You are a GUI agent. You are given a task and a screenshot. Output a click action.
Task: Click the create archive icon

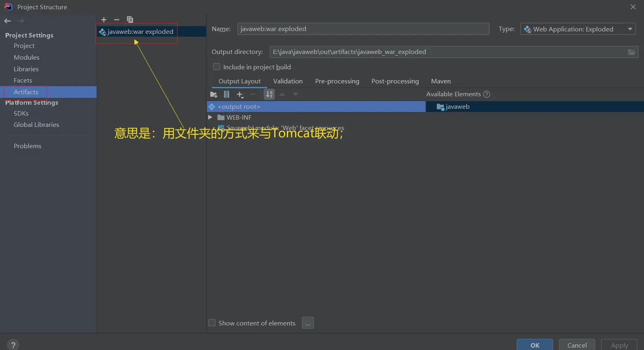click(227, 95)
